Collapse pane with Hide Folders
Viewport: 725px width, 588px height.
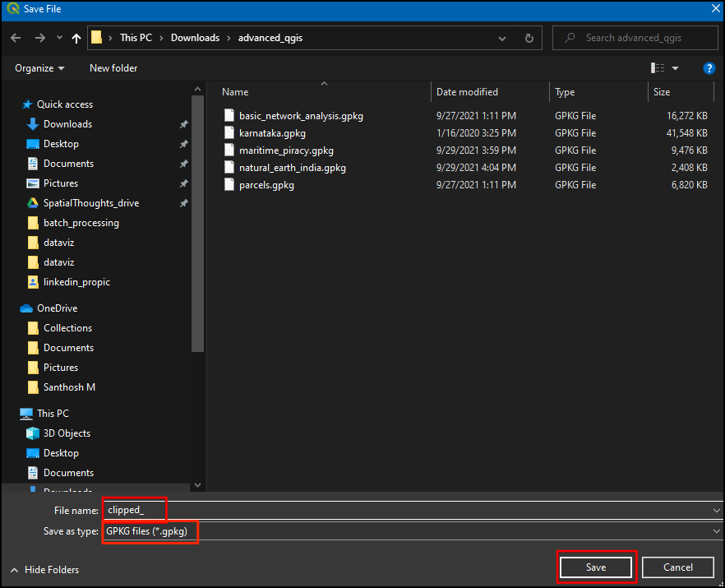(45, 570)
